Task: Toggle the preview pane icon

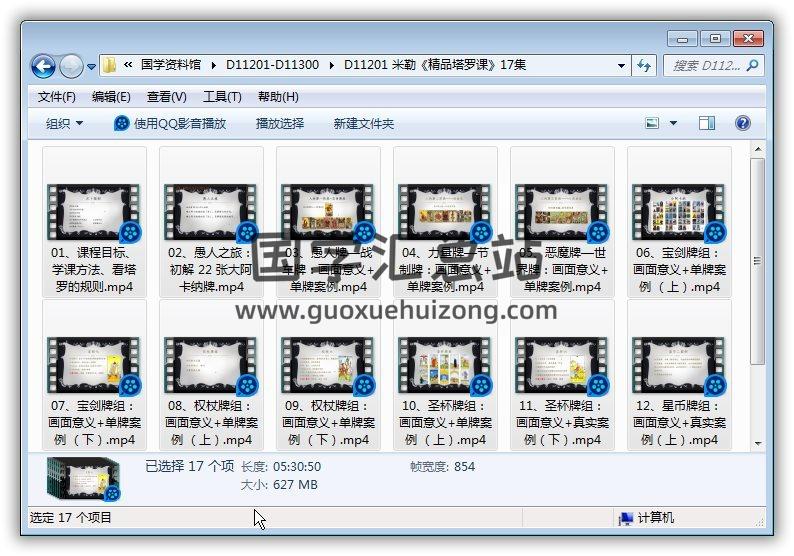Action: pyautogui.click(x=706, y=123)
